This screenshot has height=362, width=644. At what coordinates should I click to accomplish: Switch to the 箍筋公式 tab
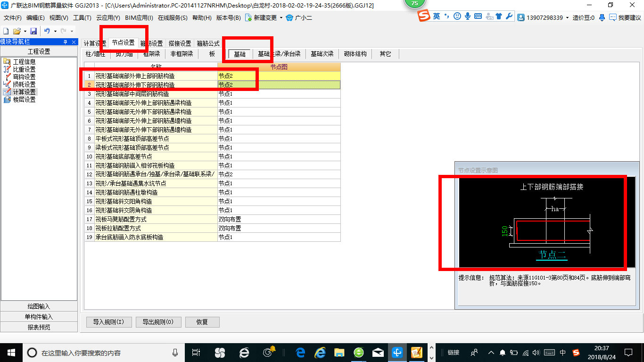pyautogui.click(x=208, y=43)
